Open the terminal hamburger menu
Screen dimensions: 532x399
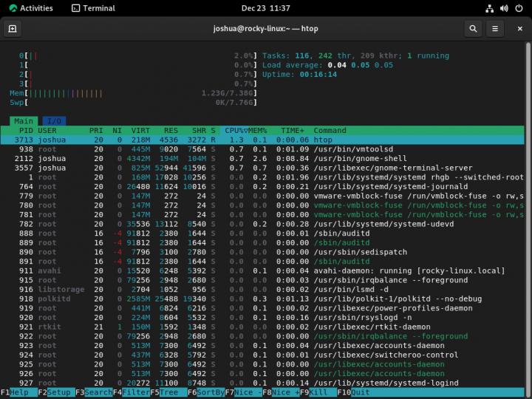tap(496, 29)
